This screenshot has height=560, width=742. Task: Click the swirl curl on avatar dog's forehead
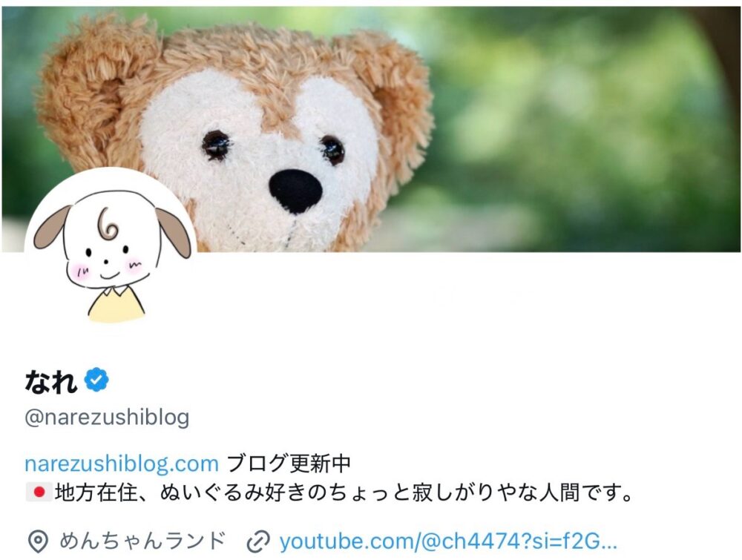point(108,223)
